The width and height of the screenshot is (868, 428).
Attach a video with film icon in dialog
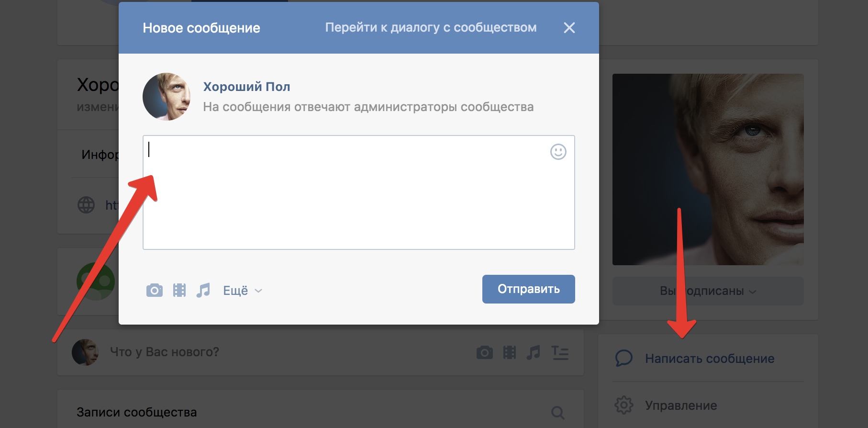(179, 290)
